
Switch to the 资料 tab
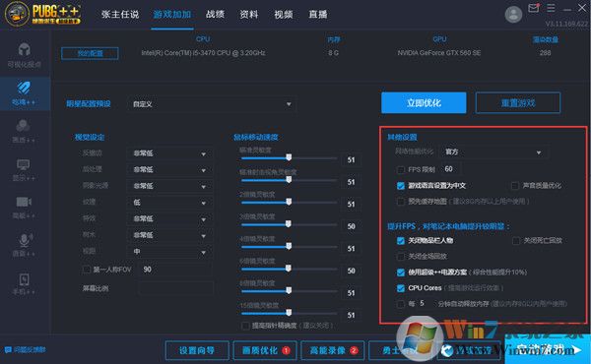(x=249, y=15)
